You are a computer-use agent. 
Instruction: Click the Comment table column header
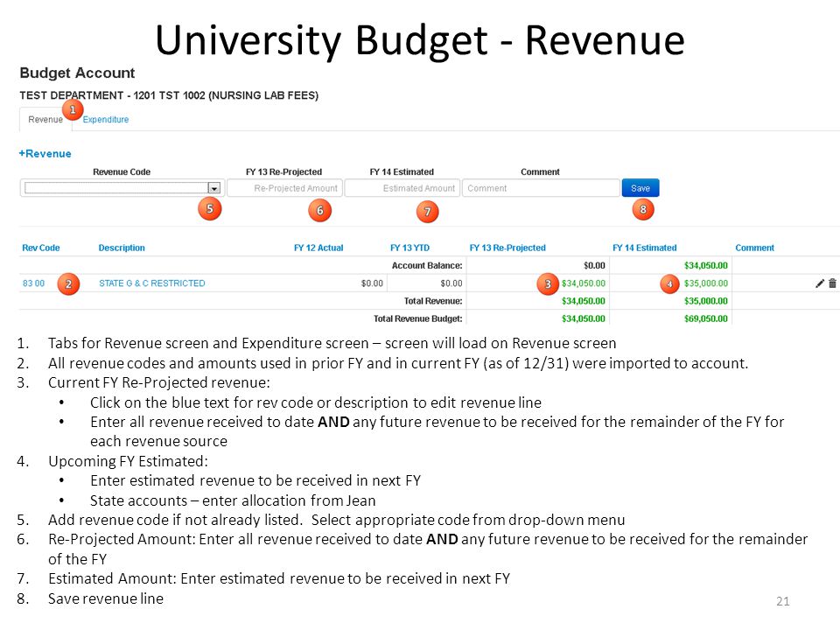click(754, 248)
